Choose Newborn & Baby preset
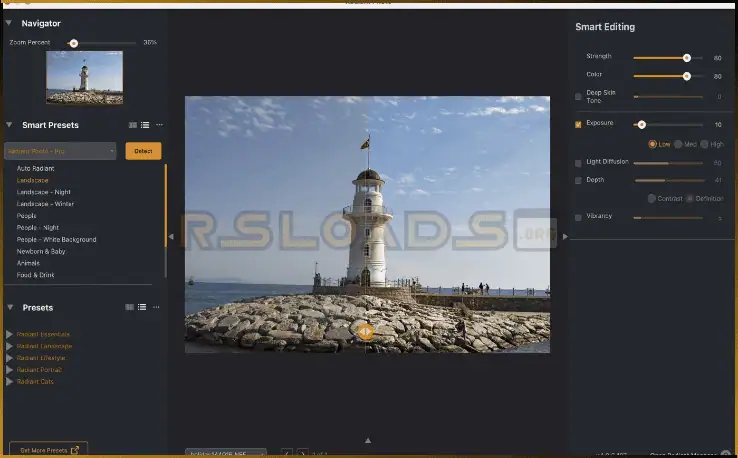This screenshot has height=458, width=738. tap(41, 251)
